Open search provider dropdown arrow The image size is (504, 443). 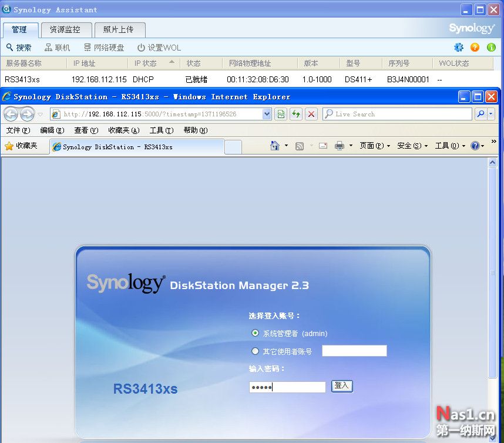tap(491, 114)
